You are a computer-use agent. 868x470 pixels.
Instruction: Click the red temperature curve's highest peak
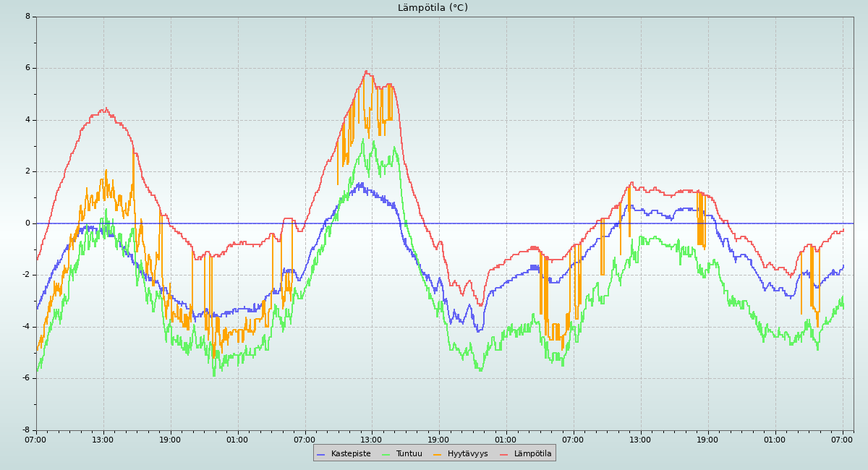(x=367, y=71)
